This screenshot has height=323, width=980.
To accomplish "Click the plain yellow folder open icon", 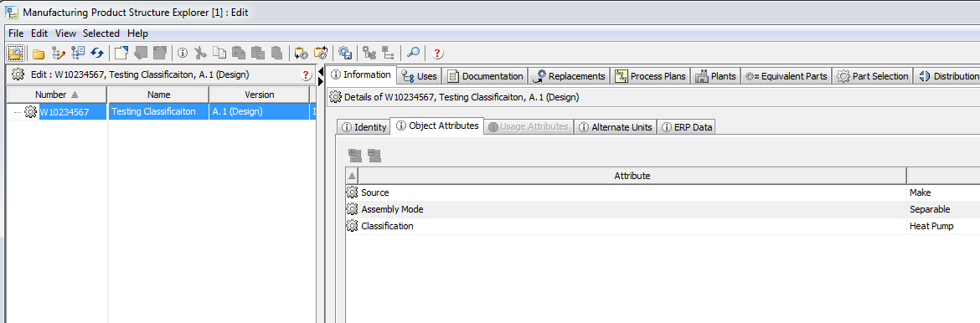I will coord(39,54).
